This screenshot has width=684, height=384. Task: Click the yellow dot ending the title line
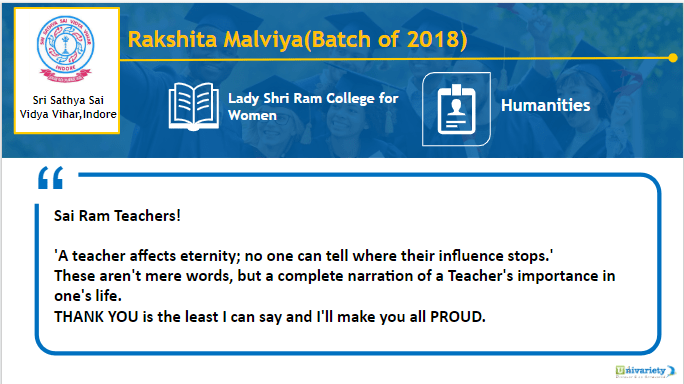coord(673,58)
